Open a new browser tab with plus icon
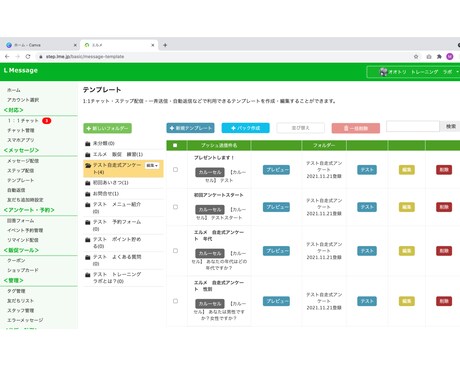This screenshot has height=380, width=460. (165, 45)
